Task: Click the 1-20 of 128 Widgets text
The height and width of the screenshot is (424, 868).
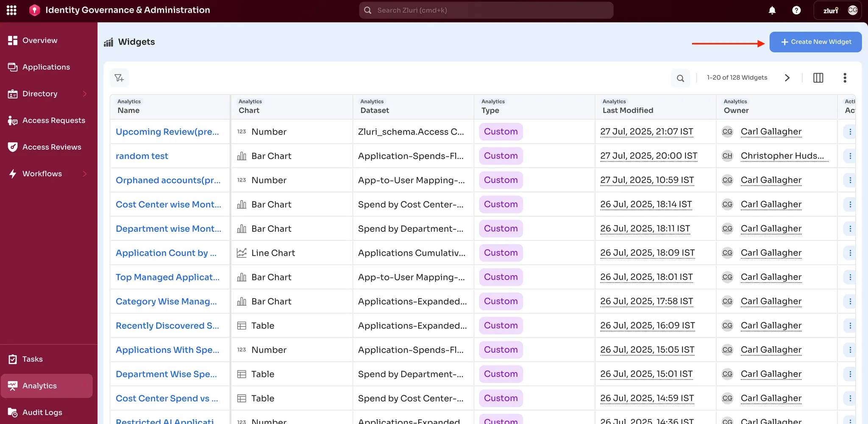Action: click(x=737, y=78)
